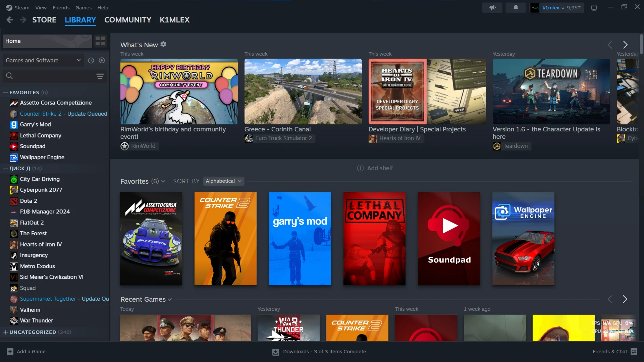Click the downloads icon in the bottom bar

[275, 352]
